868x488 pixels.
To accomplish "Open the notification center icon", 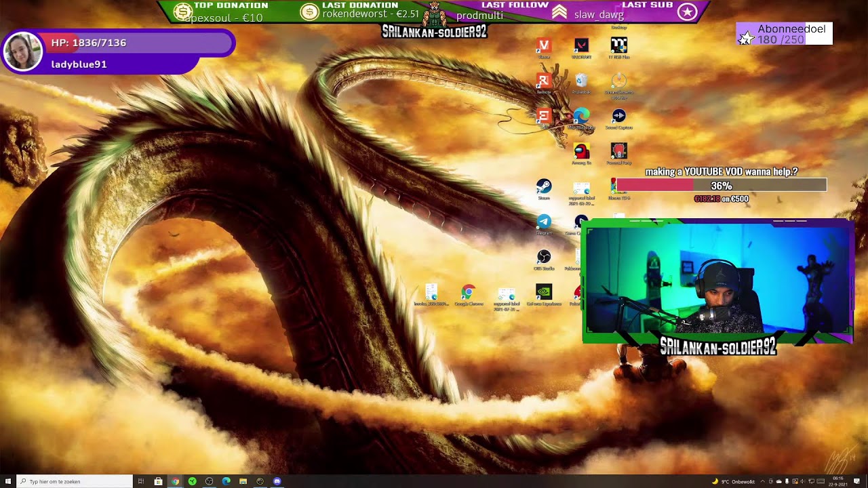I will (x=857, y=481).
